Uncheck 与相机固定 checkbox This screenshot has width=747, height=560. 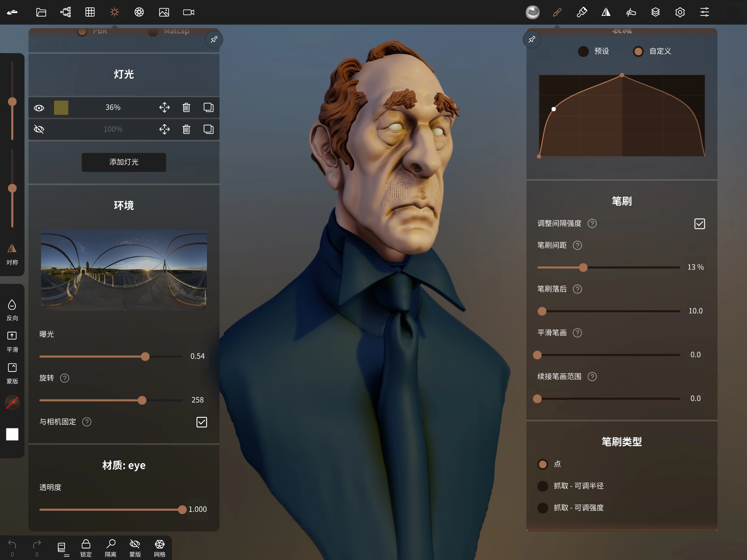(202, 422)
